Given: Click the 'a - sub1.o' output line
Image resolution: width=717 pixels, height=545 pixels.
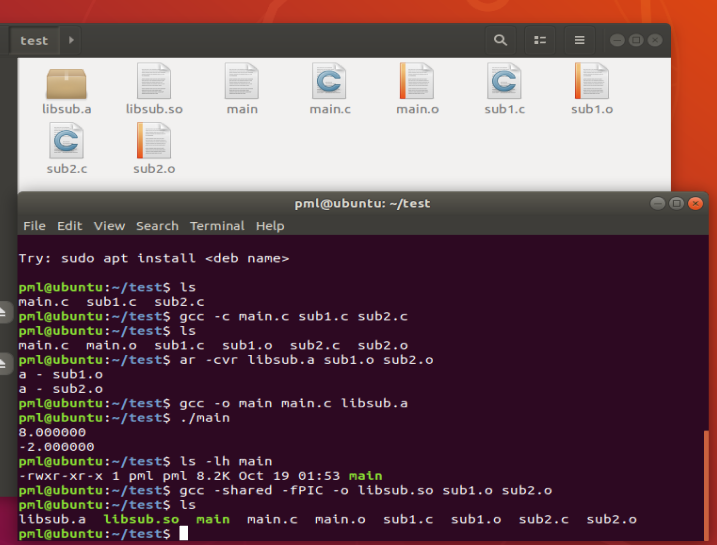Looking at the screenshot, I should (61, 374).
